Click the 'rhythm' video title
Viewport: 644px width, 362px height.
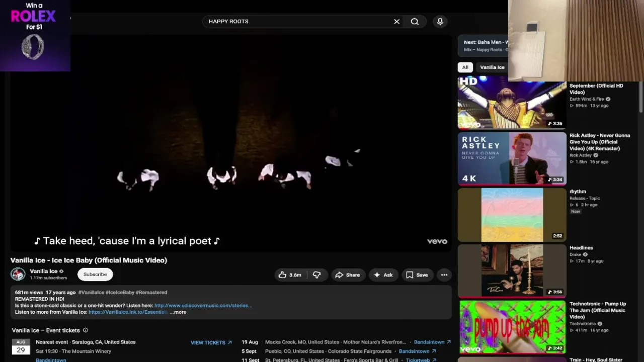point(578,192)
